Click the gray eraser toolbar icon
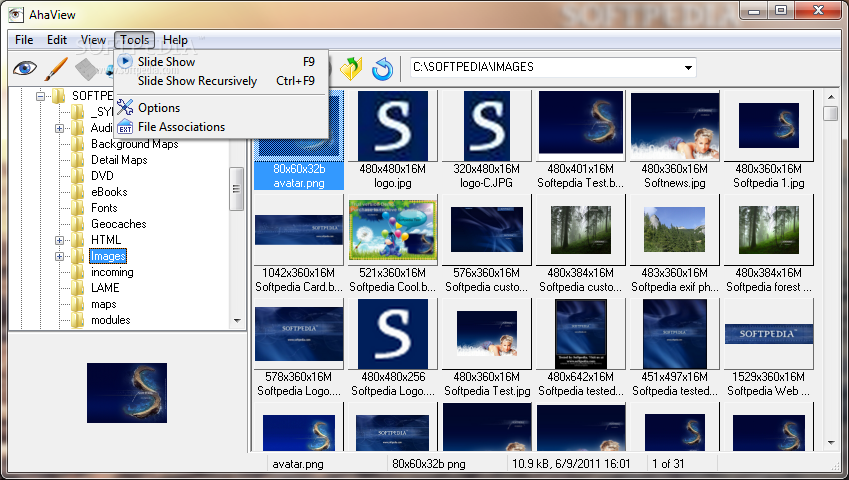This screenshot has width=849, height=480. click(x=86, y=69)
